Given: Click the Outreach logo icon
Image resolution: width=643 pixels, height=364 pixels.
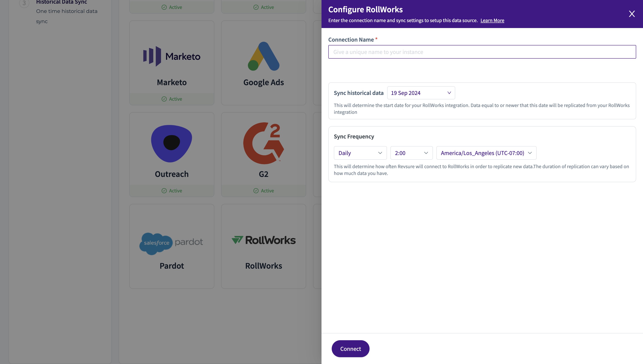Looking at the screenshot, I should pyautogui.click(x=171, y=144).
